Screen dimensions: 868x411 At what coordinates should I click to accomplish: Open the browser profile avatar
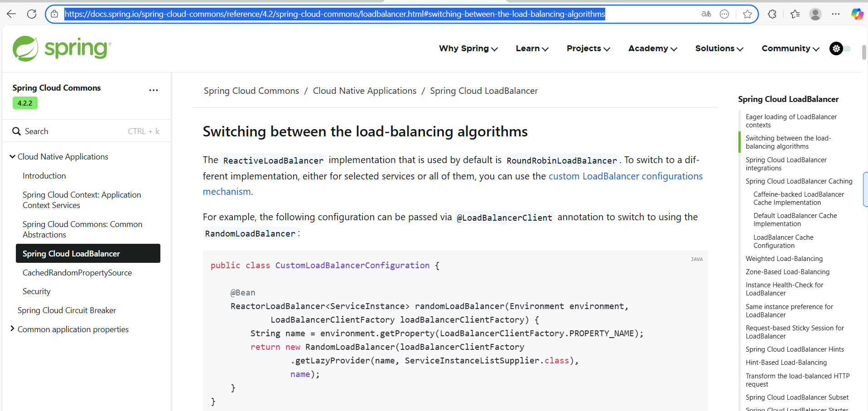(815, 14)
